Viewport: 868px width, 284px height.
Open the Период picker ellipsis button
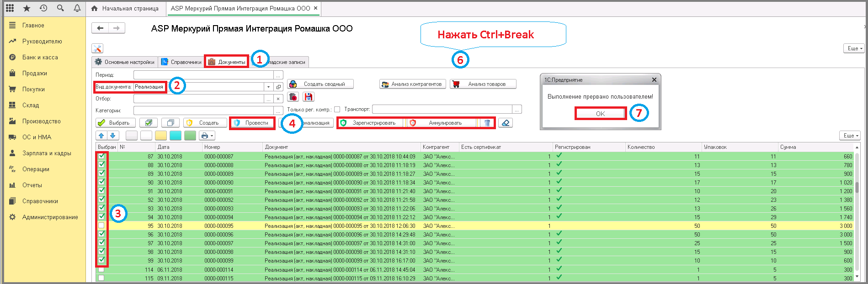278,75
